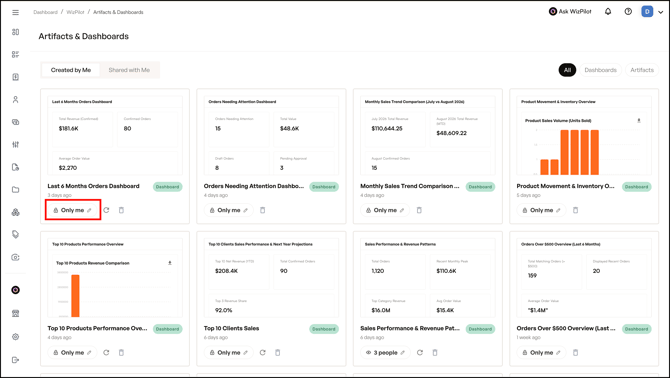Screen dimensions: 670x378
Task: Filter by Dashboards
Action: [600, 70]
